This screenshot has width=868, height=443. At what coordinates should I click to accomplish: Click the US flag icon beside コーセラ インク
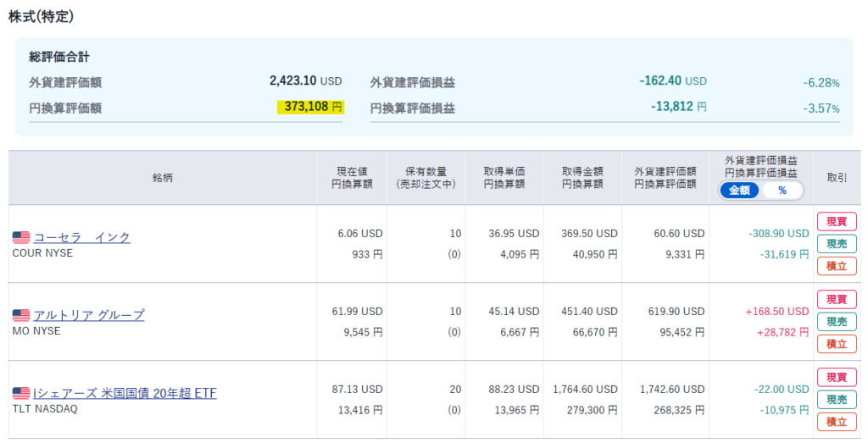[x=21, y=238]
